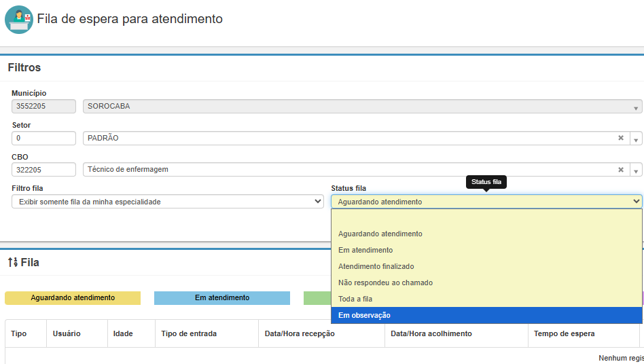Click the yellow Aguardando atendimento legend
644x364 pixels.
73,298
